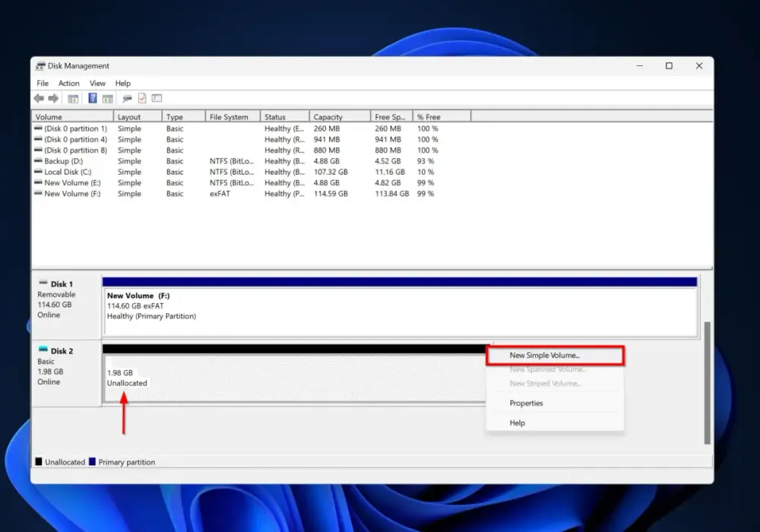
Task: Click the Show/Hide Action Pane icon
Action: tap(108, 99)
